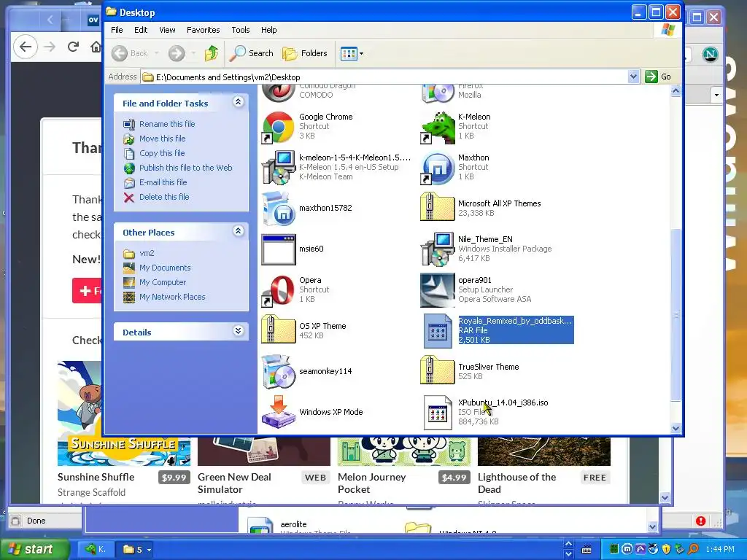Collapse the Other Places panel
Viewport: 747px width, 560px height.
pyautogui.click(x=239, y=231)
